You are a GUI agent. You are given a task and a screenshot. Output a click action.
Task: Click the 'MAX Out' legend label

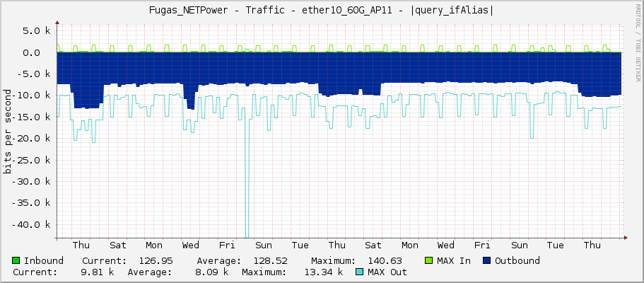click(x=387, y=272)
